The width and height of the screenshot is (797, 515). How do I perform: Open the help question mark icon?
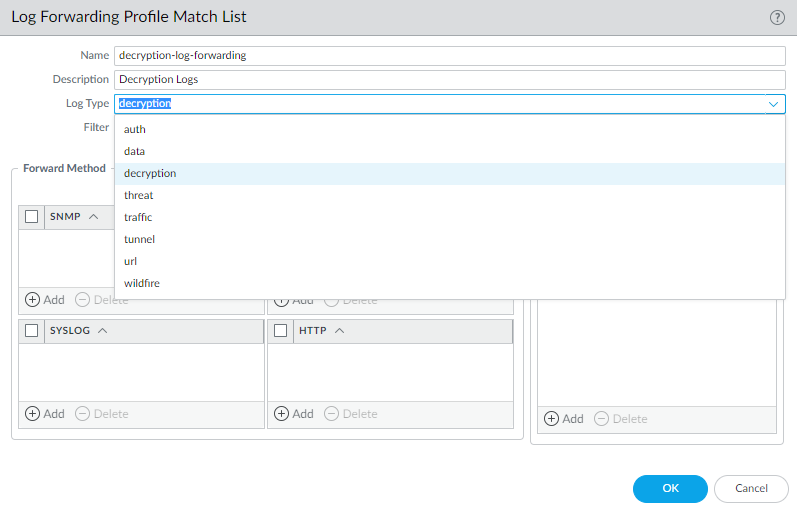pos(776,17)
